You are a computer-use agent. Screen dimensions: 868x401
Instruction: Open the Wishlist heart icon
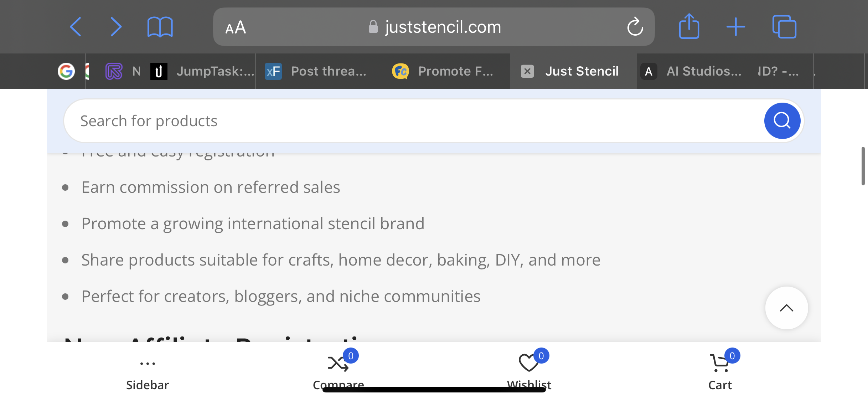click(x=529, y=363)
